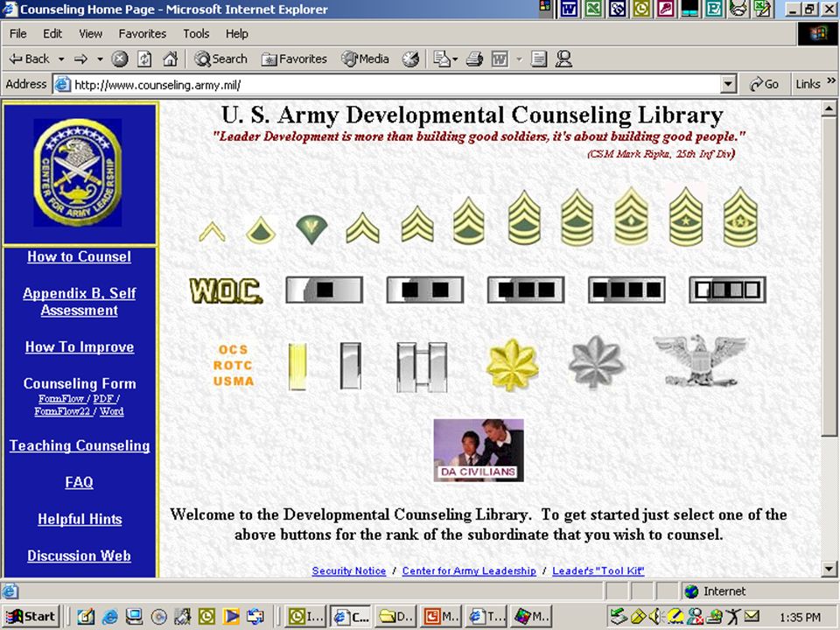The height and width of the screenshot is (630, 840).
Task: Open Appendix B, Self Assessment link
Action: [80, 302]
